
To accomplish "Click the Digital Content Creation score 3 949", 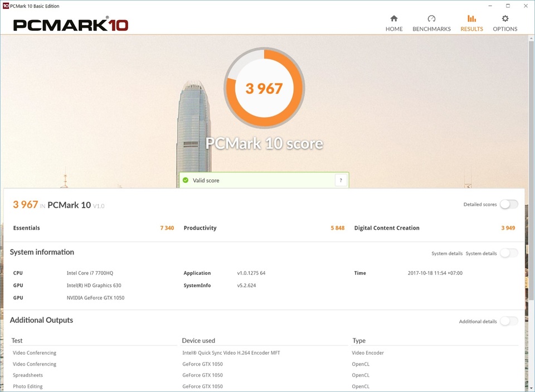I will pyautogui.click(x=508, y=228).
